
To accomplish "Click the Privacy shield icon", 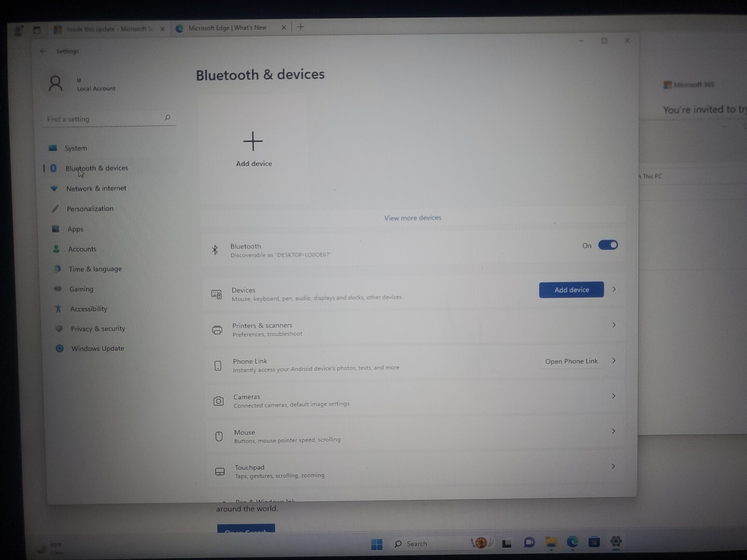I will coord(59,328).
